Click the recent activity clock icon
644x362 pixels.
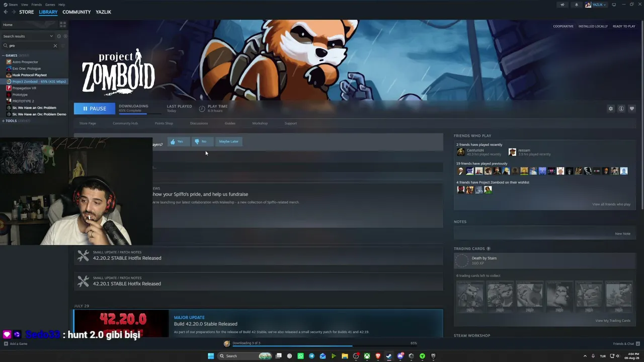click(x=59, y=36)
